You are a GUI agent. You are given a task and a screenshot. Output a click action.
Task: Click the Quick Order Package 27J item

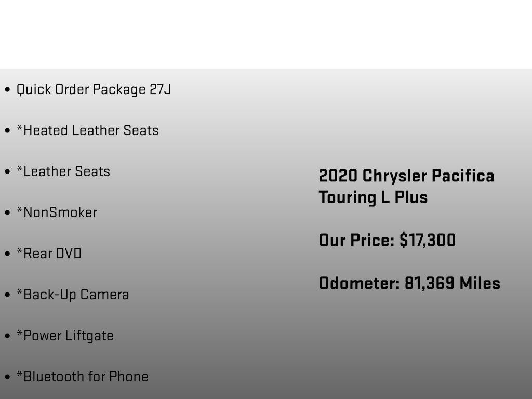pos(94,89)
